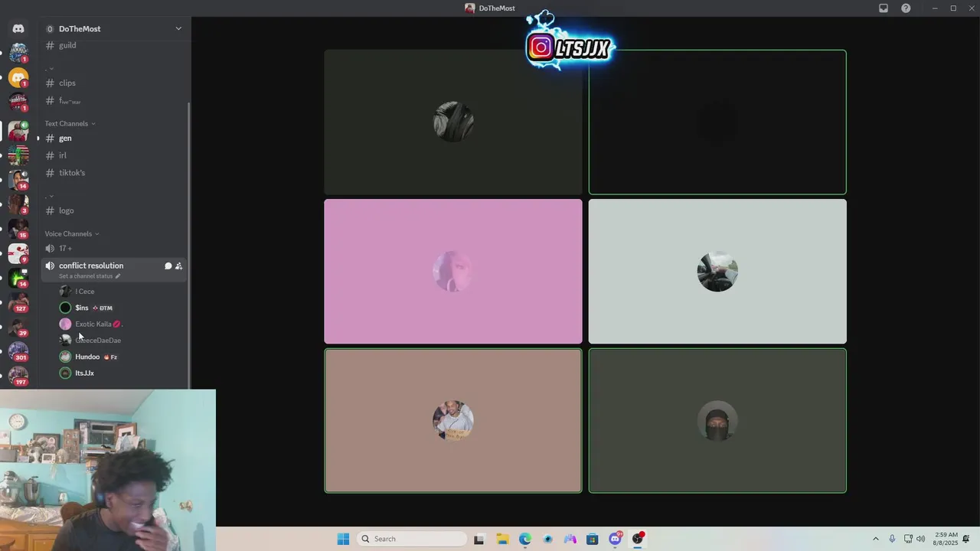Screen dimensions: 980x551
Task: Collapse unnamed category above clips channel
Action: [50, 68]
